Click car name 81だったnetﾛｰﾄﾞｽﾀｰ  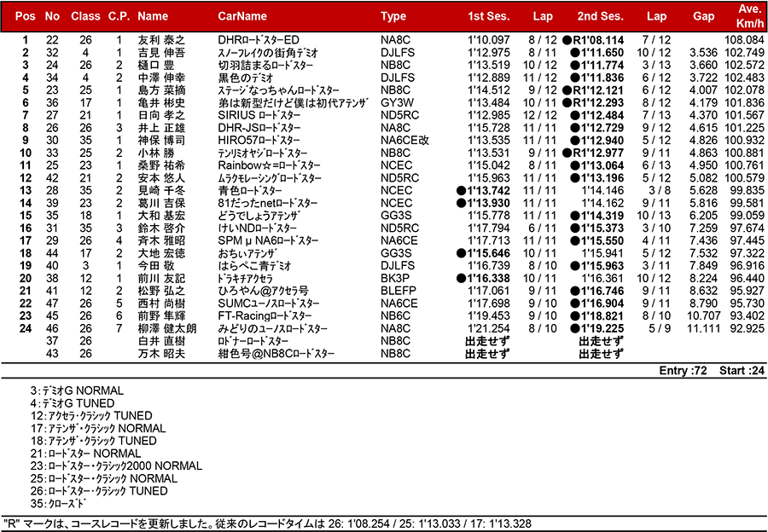[x=267, y=203]
